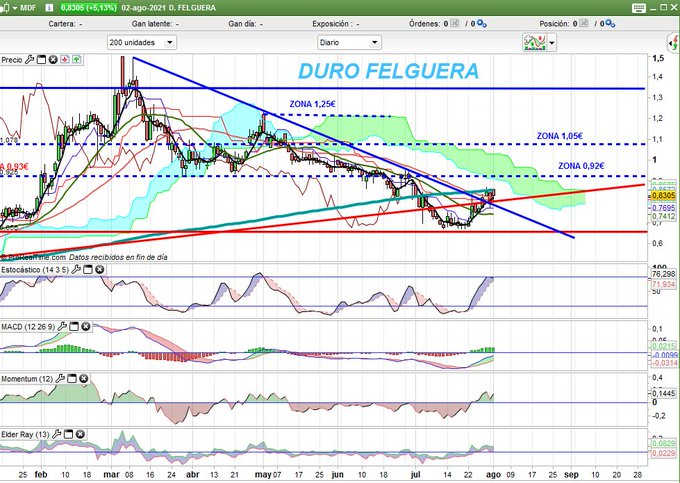The image size is (680, 483).
Task: Click the ZONA 1,25€ annotation
Action: click(312, 104)
